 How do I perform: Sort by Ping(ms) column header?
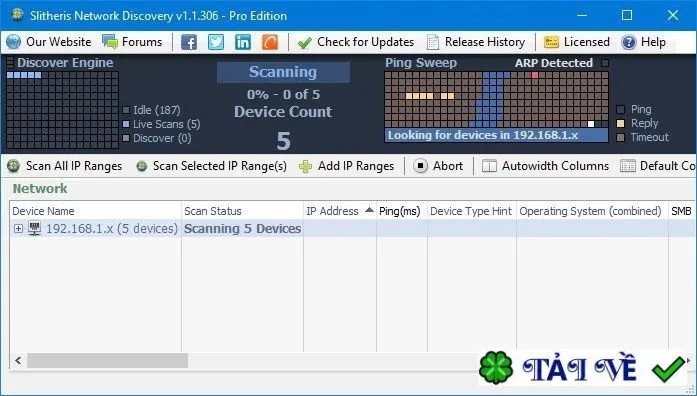pyautogui.click(x=402, y=211)
